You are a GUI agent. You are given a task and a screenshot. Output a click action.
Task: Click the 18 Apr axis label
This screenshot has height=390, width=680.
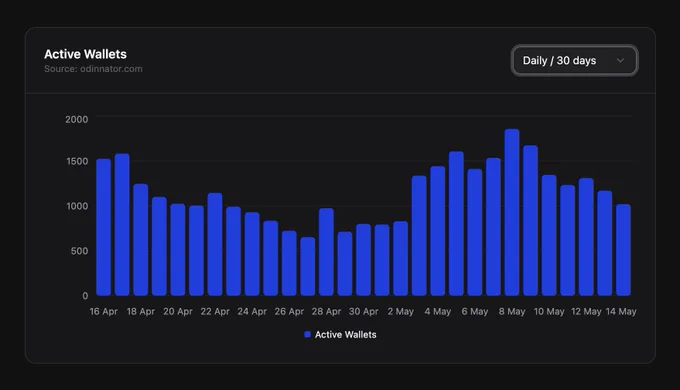141,311
